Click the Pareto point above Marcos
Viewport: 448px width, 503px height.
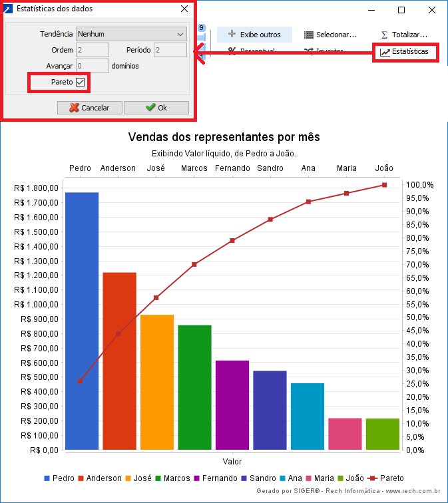click(x=194, y=264)
